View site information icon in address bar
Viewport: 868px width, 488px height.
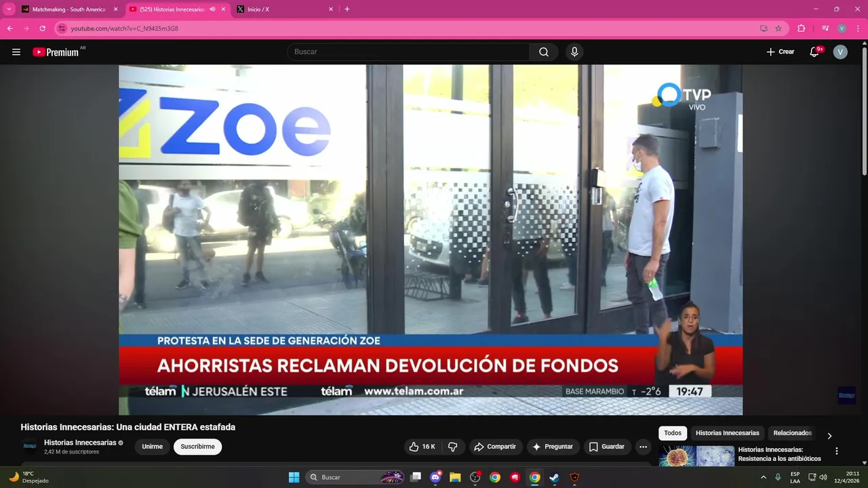[62, 28]
